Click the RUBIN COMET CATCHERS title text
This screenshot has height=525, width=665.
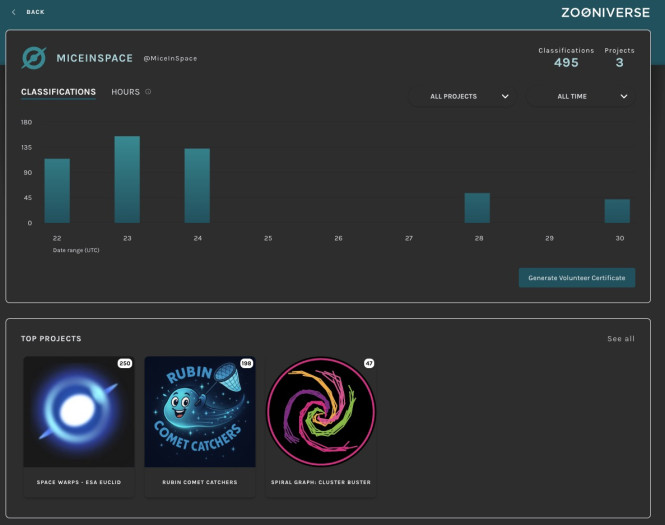tap(200, 482)
